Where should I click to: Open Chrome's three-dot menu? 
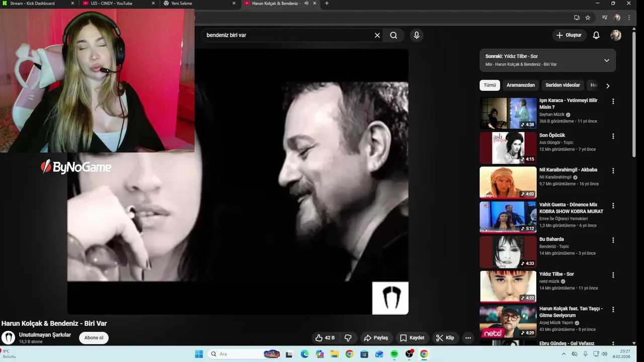tap(629, 18)
